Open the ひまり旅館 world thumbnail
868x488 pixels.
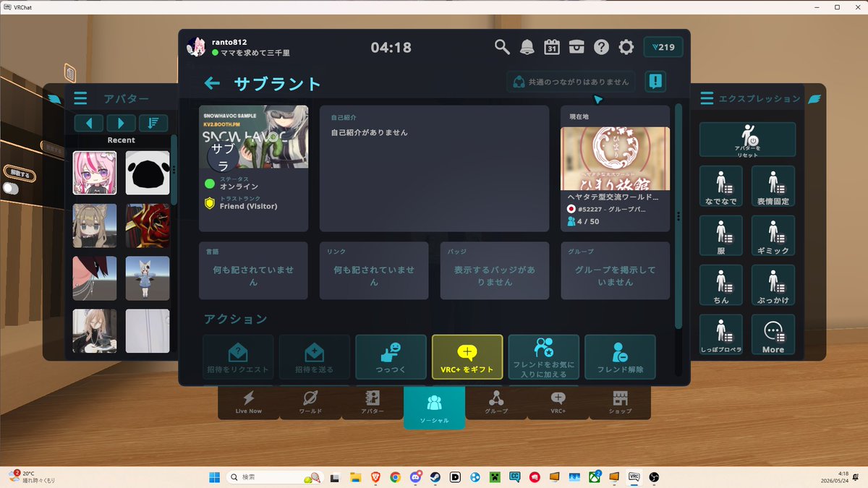[x=616, y=158]
